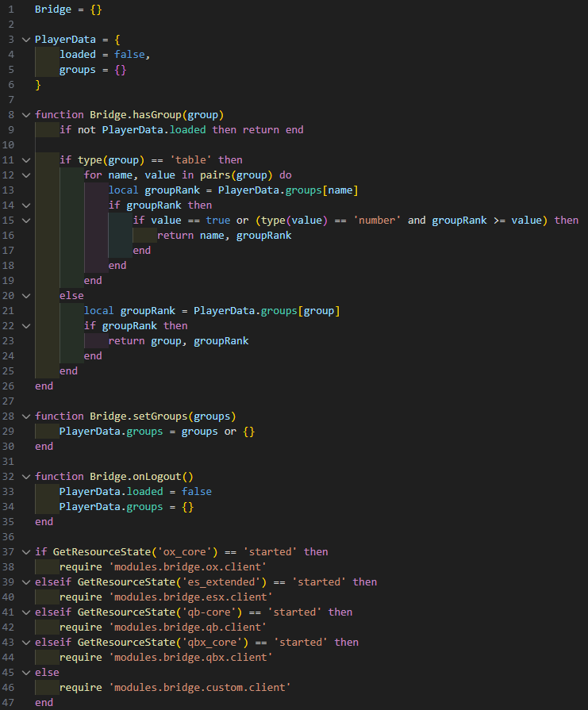Viewport: 588px width, 710px height.
Task: Select line number 26 in the gutter
Action: click(9, 386)
